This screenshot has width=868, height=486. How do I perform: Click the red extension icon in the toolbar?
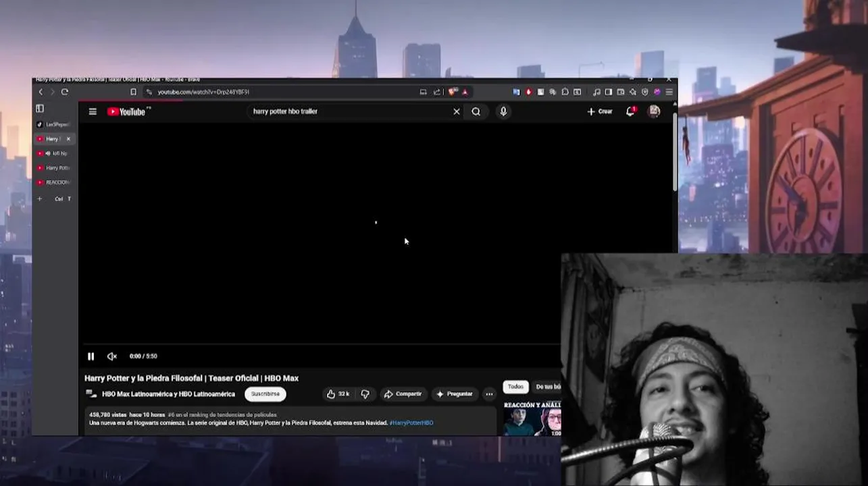pyautogui.click(x=528, y=92)
